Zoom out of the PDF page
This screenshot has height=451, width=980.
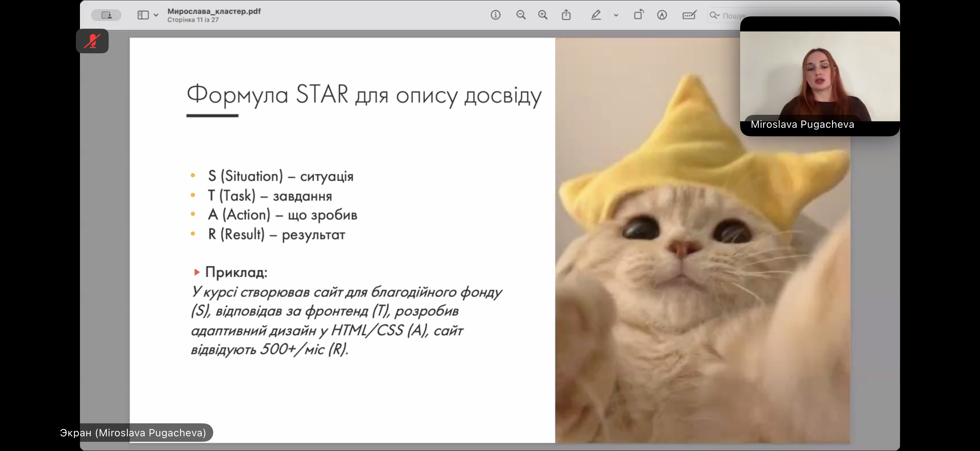(521, 15)
